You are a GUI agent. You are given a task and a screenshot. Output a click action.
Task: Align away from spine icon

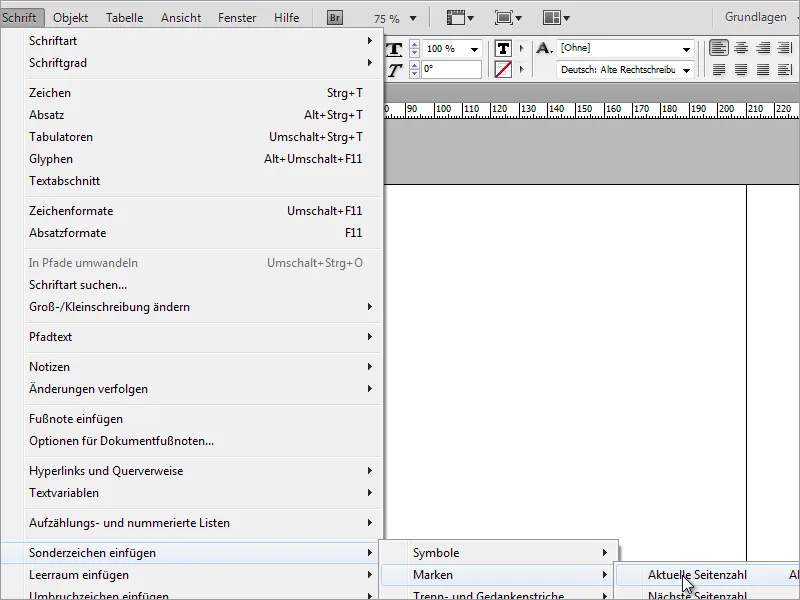coord(785,69)
